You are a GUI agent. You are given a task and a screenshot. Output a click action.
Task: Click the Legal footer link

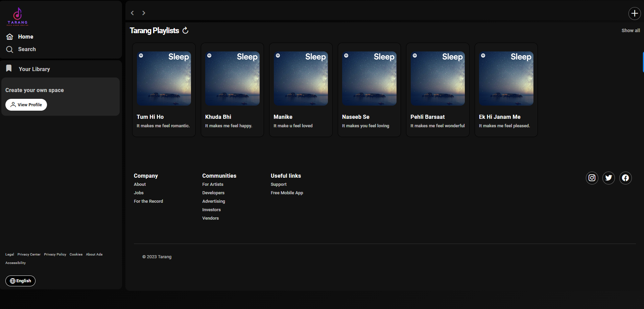click(x=9, y=255)
